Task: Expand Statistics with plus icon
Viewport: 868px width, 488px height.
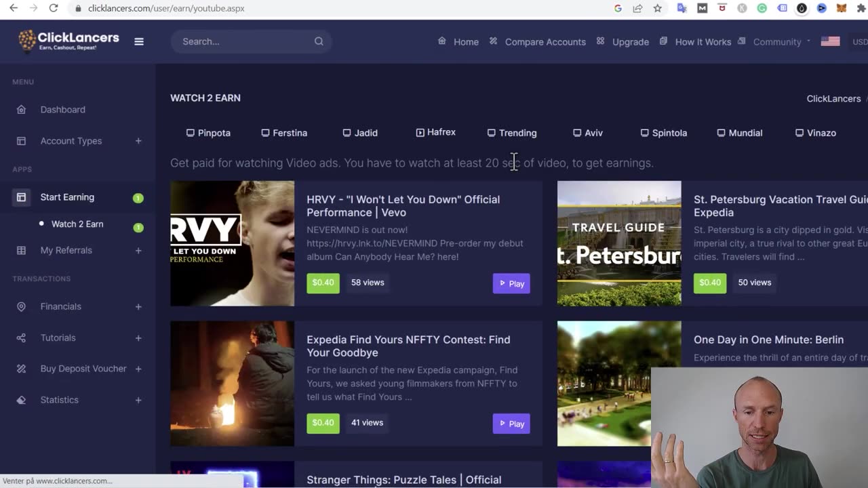Action: (138, 400)
